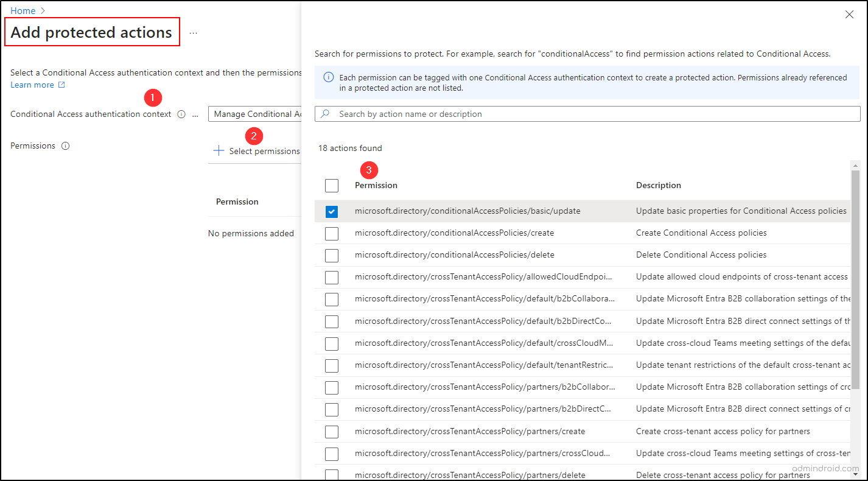Sort by the Permission column header
Image resolution: width=868 pixels, height=481 pixels.
point(376,185)
